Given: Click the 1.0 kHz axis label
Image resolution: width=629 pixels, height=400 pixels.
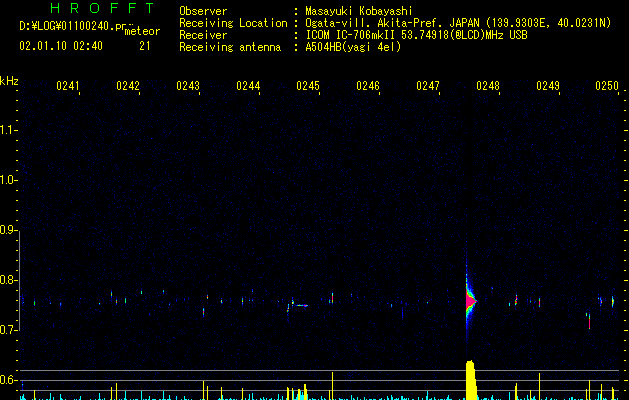Looking at the screenshot, I should 8,180.
